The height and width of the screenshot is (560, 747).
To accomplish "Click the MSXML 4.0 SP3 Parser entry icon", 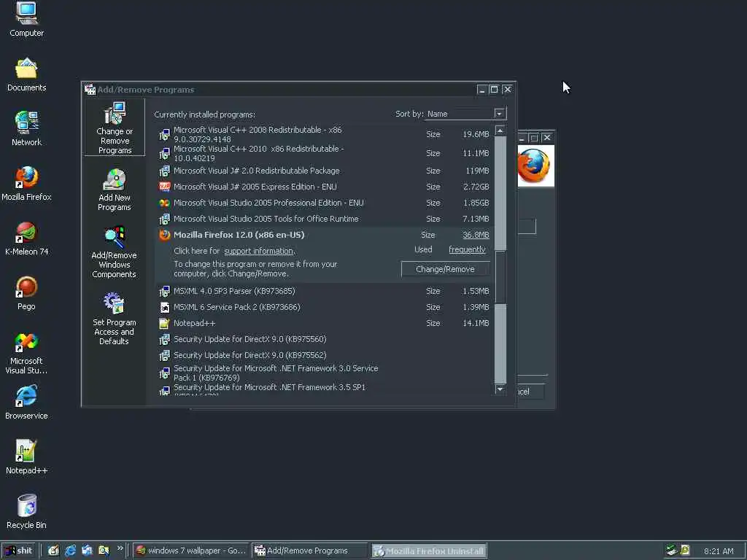I will [164, 291].
